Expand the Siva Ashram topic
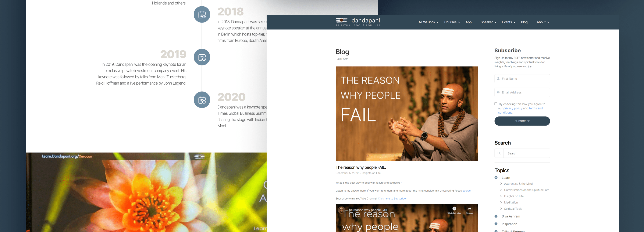 click(496, 216)
